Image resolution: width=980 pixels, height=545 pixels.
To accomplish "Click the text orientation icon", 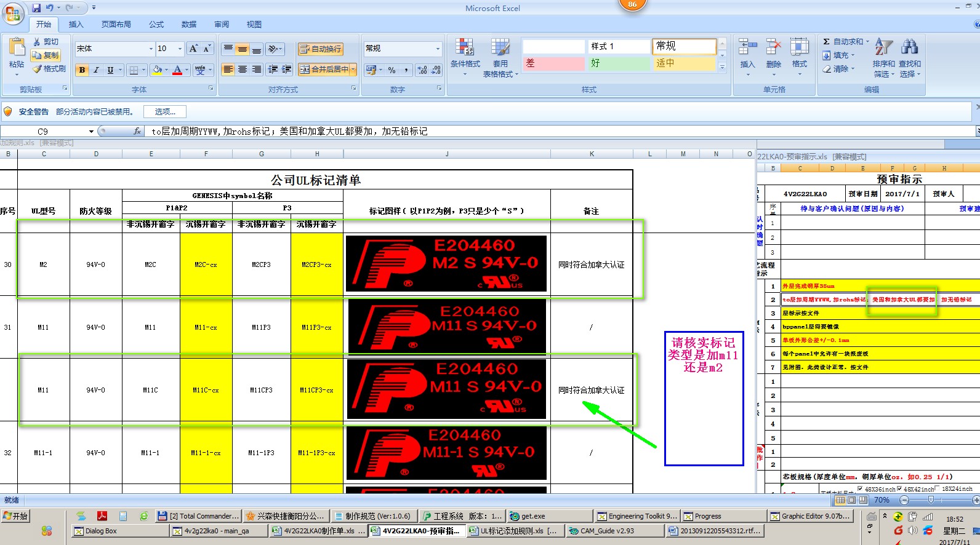I will [275, 49].
